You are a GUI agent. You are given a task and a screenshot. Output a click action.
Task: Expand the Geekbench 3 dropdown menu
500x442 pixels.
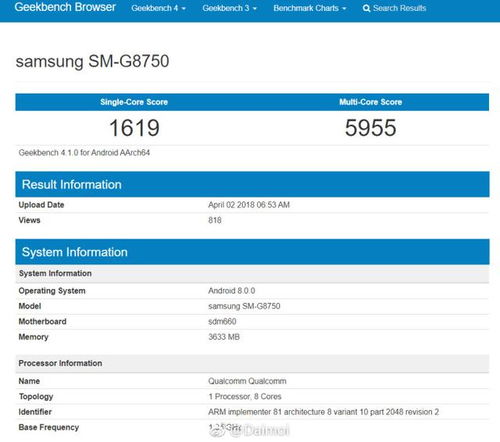click(229, 8)
